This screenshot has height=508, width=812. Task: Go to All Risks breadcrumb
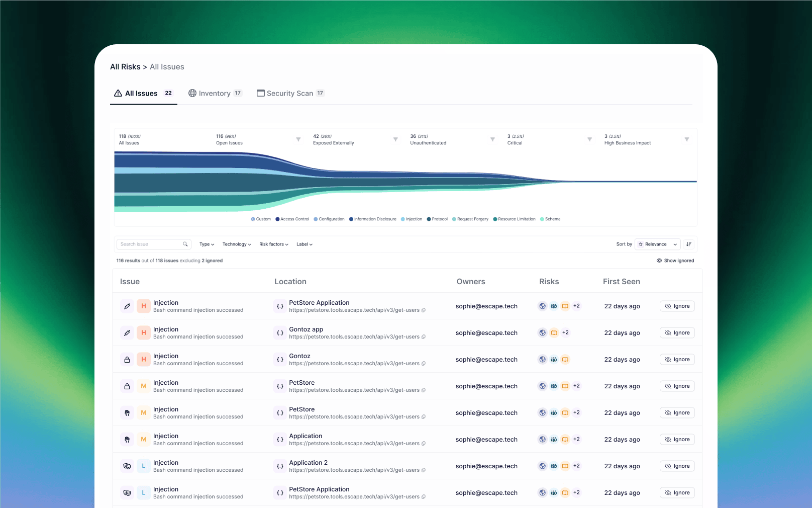pyautogui.click(x=125, y=67)
